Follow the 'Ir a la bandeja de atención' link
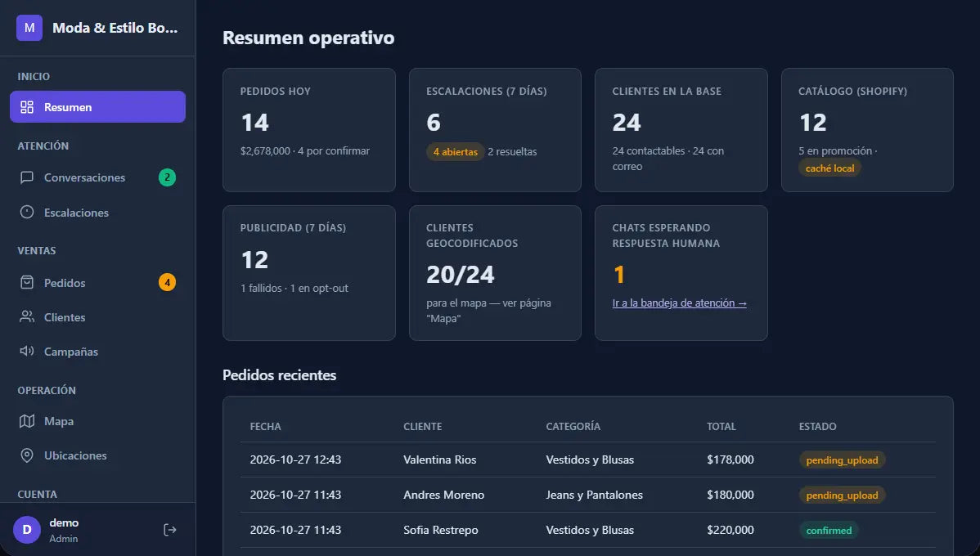The height and width of the screenshot is (556, 980). point(680,303)
